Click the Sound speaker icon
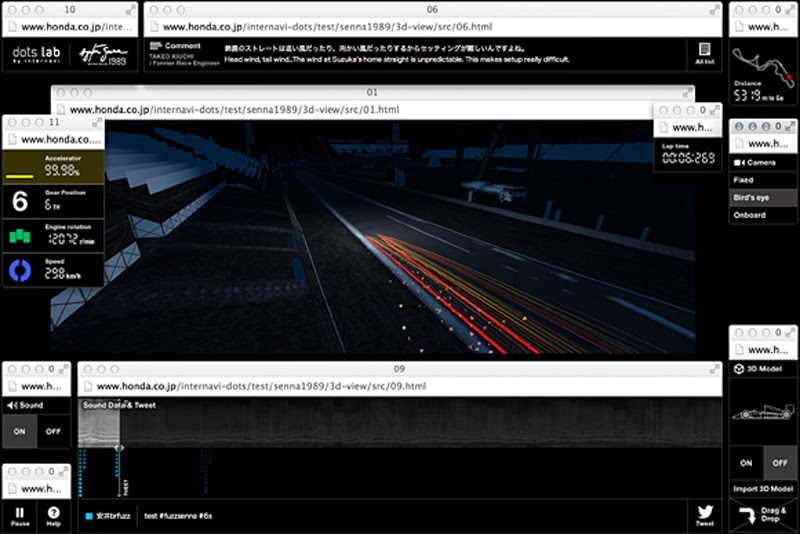This screenshot has width=800, height=534. pos(12,405)
